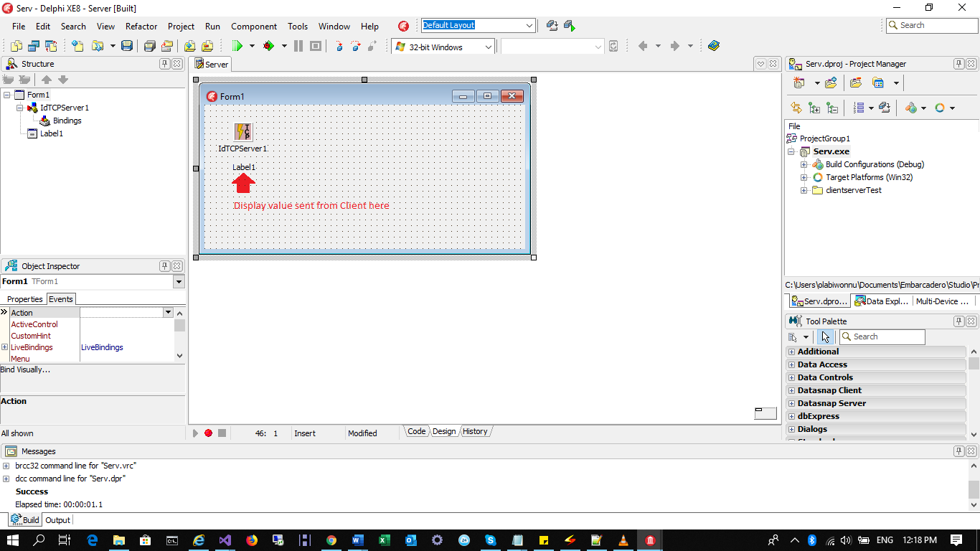Image resolution: width=980 pixels, height=551 pixels.
Task: Click the Set Debug Desktop icon
Action: click(569, 25)
